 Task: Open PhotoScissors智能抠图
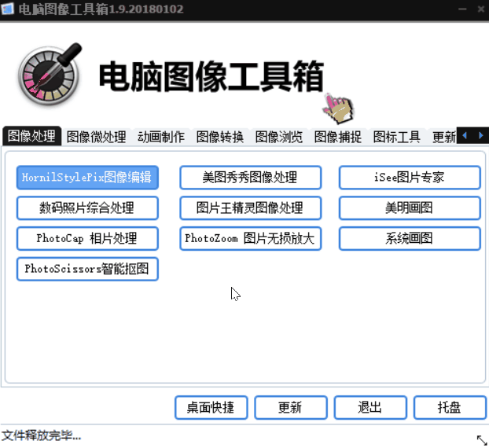click(x=87, y=269)
